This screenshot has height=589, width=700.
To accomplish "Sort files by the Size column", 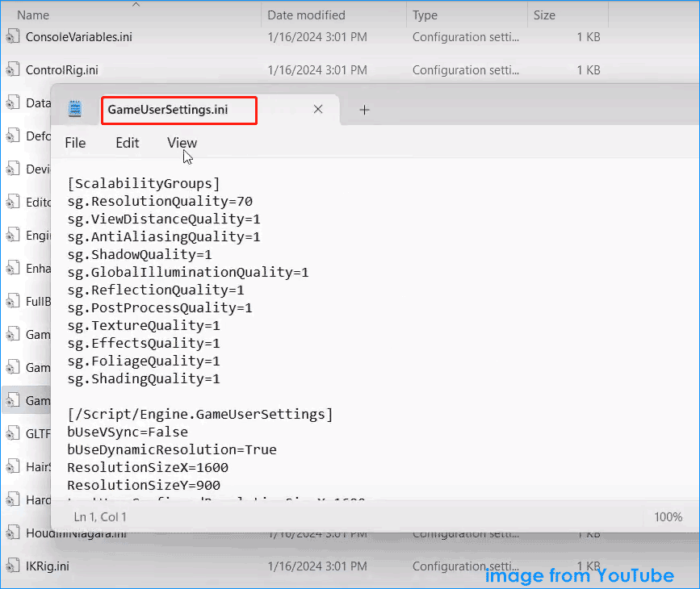I will pos(544,15).
